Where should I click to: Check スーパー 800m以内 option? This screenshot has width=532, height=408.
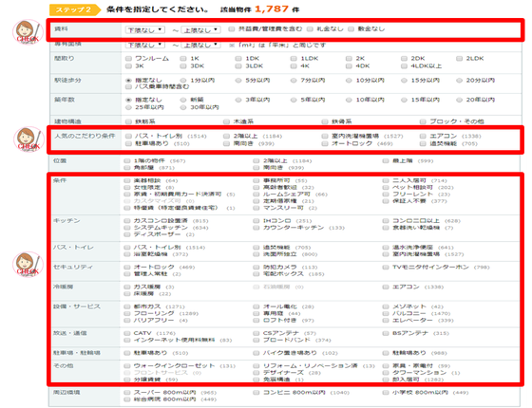[x=127, y=393]
